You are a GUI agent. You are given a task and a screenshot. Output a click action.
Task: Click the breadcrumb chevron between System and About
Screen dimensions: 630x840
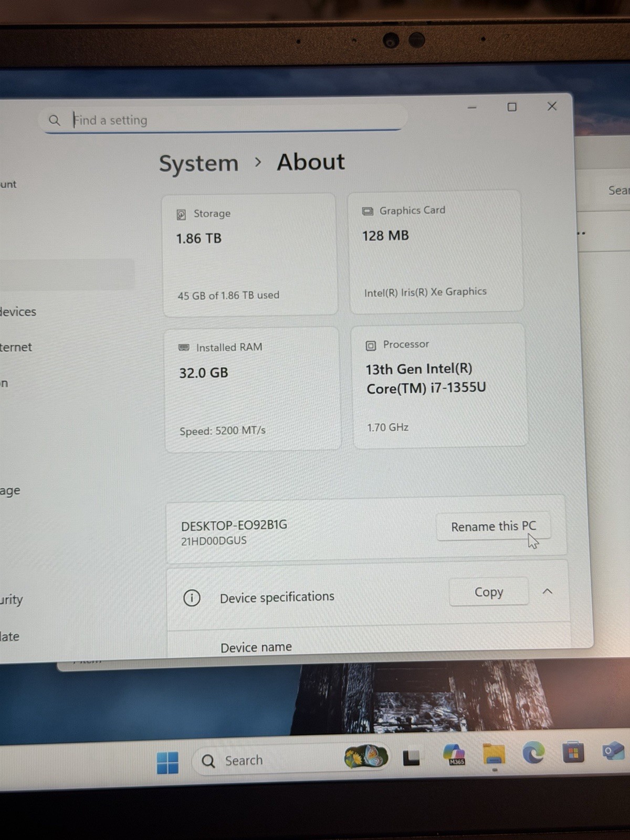[x=257, y=163]
